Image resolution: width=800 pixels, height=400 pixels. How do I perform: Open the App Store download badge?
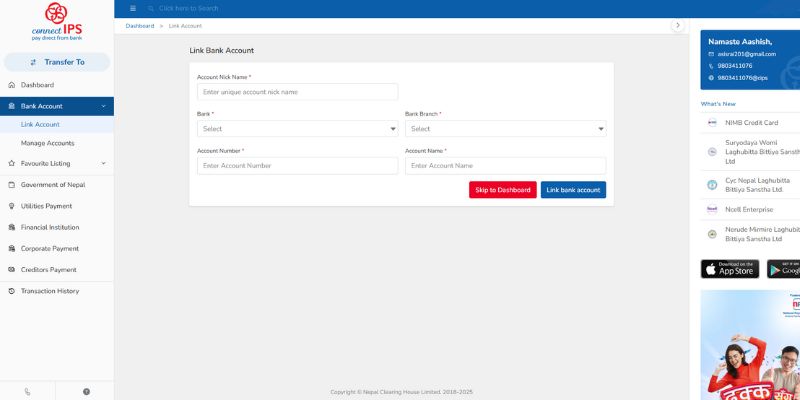[x=729, y=268]
